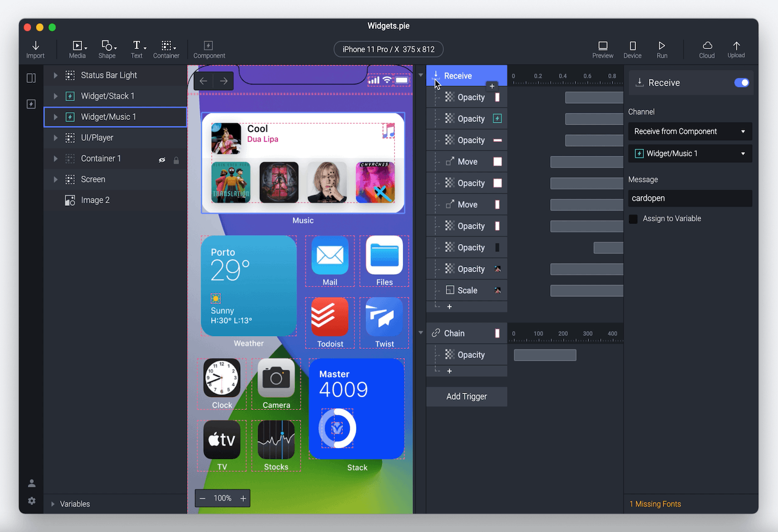Click the Run play icon
The height and width of the screenshot is (532, 778).
(662, 46)
